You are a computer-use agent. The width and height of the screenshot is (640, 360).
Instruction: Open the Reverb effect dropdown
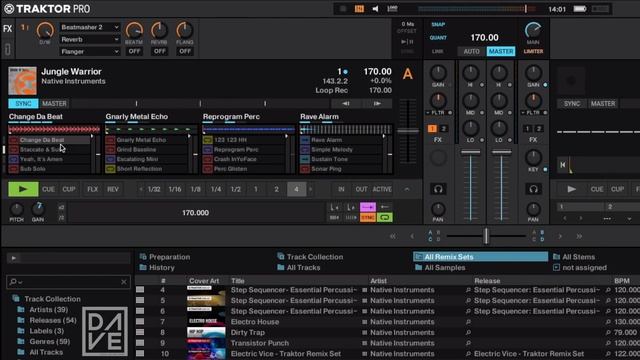pos(90,40)
